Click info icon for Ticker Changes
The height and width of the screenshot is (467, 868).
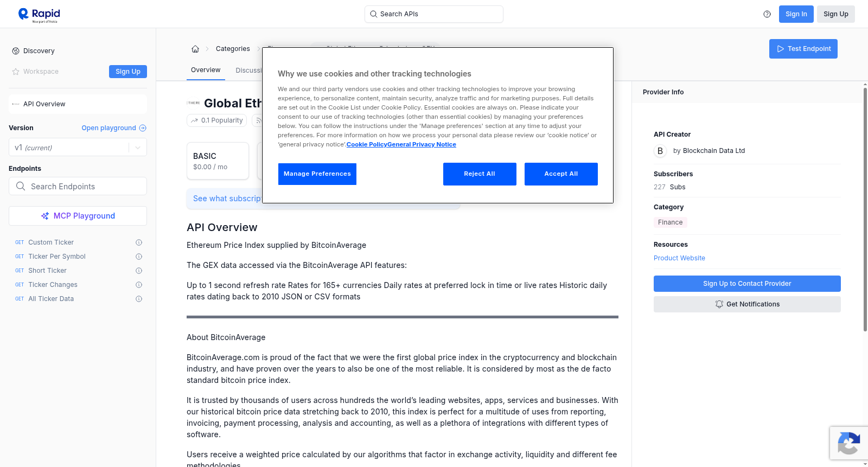click(139, 285)
